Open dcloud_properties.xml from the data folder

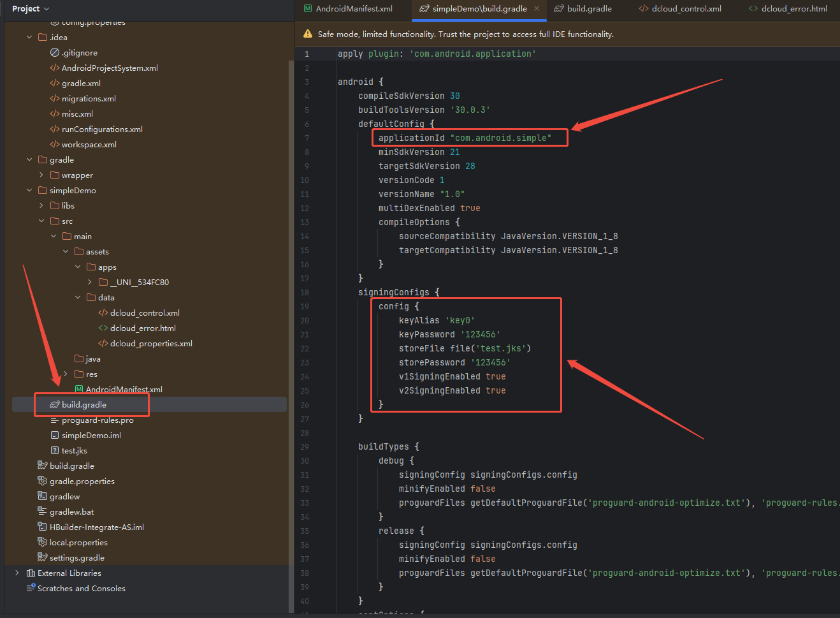coord(151,344)
